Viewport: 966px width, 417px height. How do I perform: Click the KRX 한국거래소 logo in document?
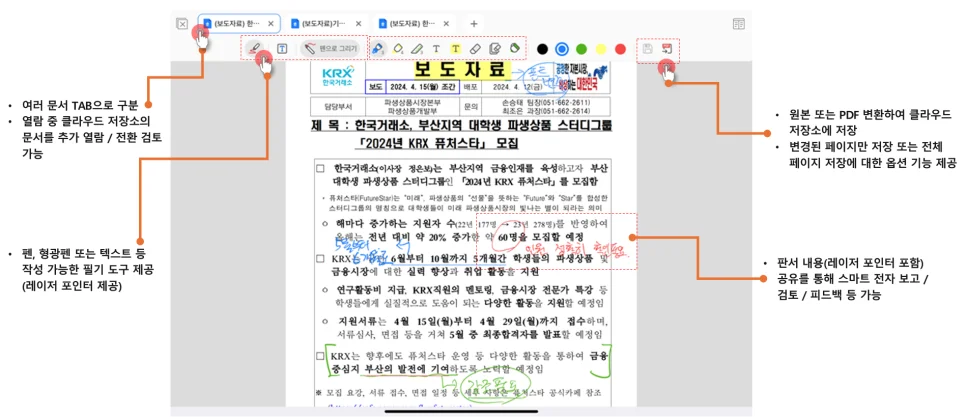click(337, 76)
